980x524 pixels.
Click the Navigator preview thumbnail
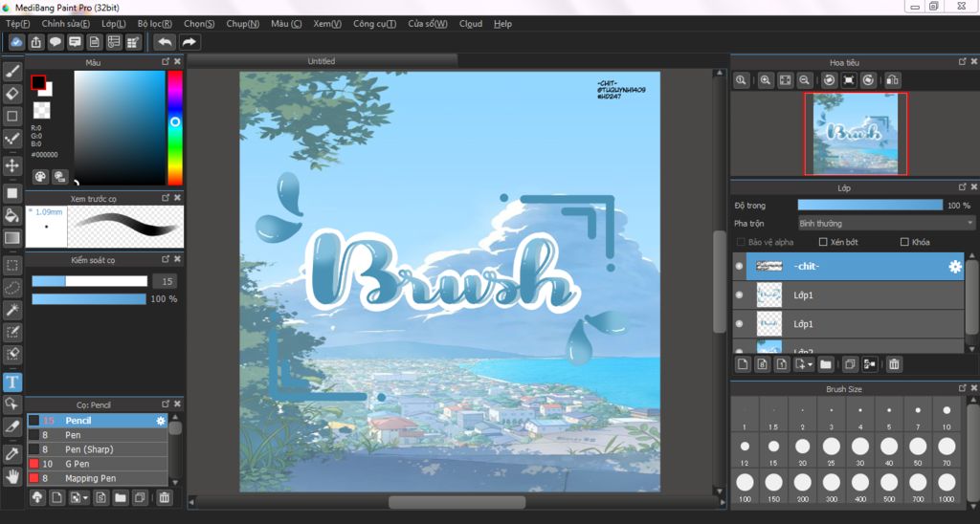pos(856,134)
